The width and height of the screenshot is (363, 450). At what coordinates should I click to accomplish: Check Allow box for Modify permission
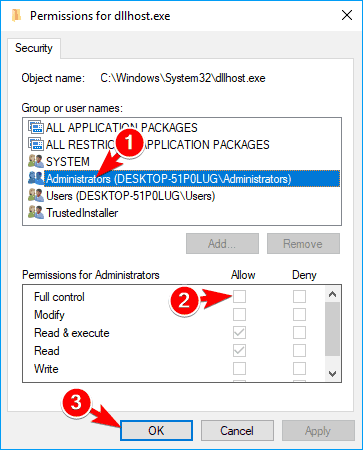[x=239, y=314]
